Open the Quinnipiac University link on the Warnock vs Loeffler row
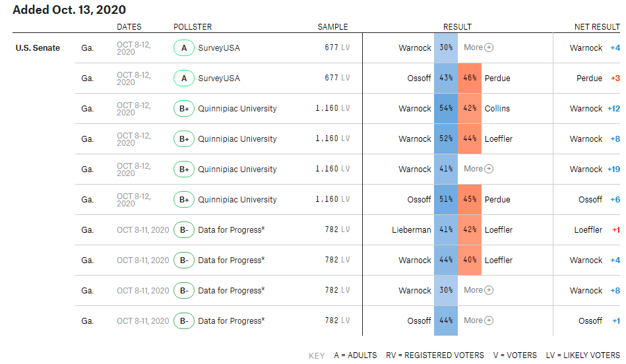 pos(237,139)
